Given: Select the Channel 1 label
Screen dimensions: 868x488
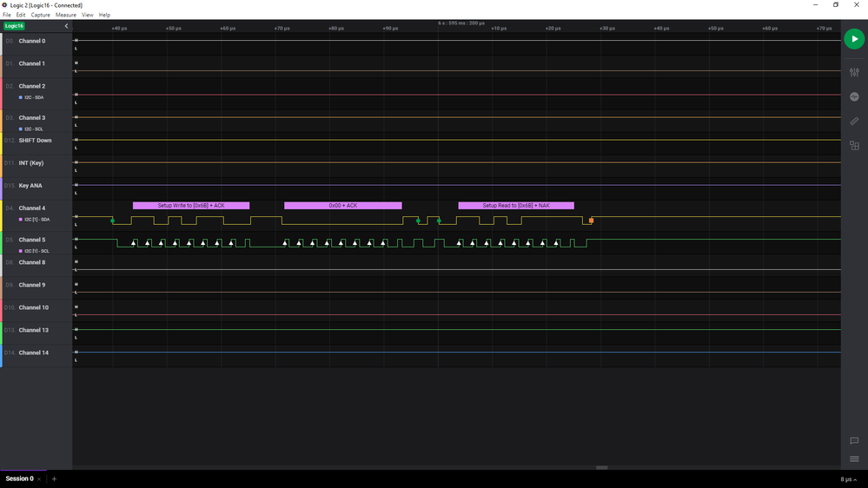Looking at the screenshot, I should click(x=32, y=63).
